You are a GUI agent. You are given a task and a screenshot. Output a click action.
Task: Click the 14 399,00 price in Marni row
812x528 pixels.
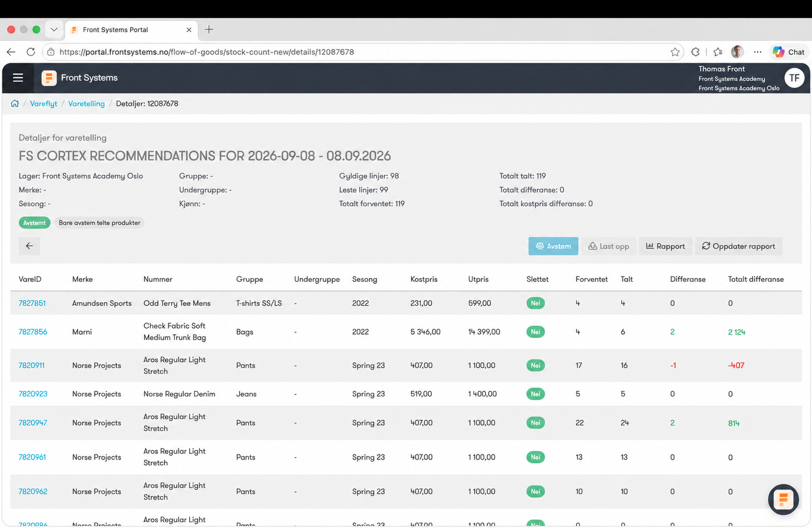coord(484,332)
